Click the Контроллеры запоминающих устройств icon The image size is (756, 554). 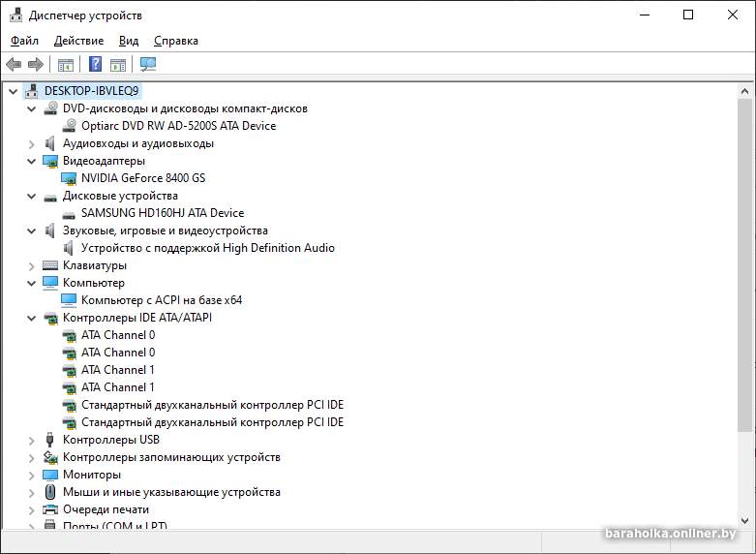50,457
